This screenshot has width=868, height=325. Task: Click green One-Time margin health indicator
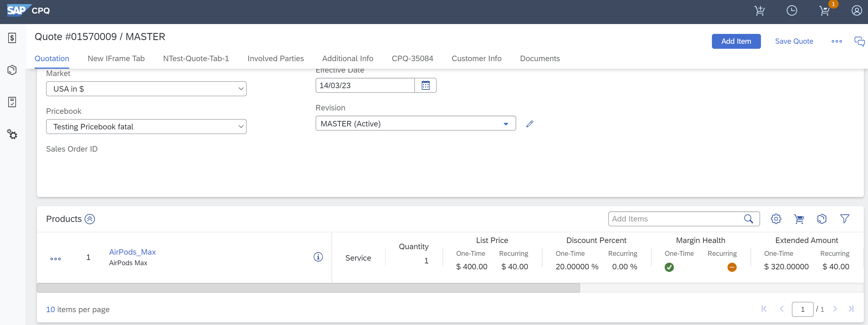pos(669,267)
